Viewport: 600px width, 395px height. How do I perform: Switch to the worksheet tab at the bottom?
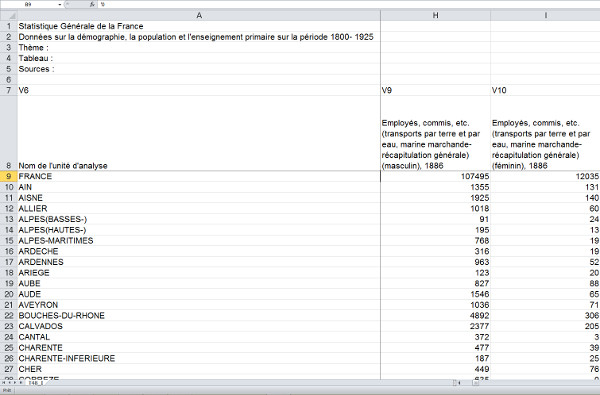pos(36,382)
